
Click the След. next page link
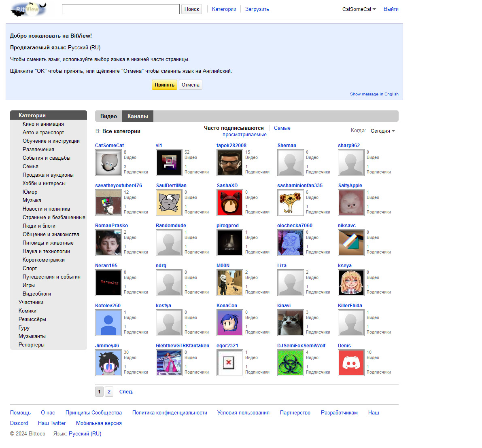126,391
